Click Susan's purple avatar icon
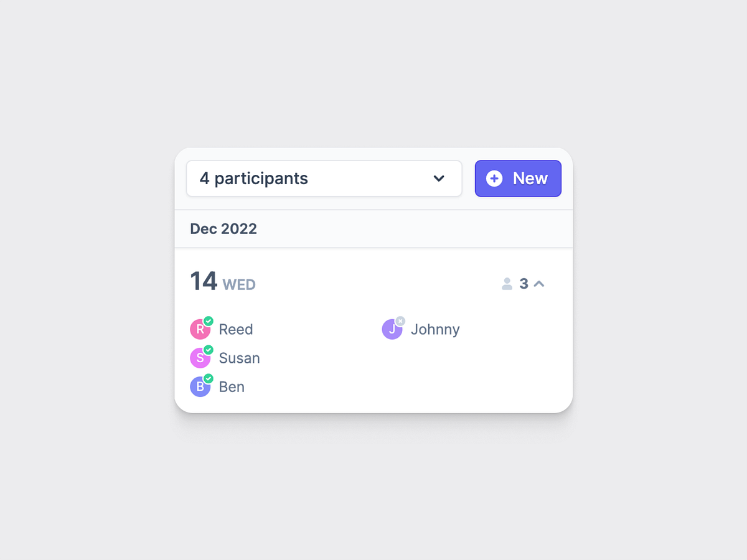 (200, 358)
